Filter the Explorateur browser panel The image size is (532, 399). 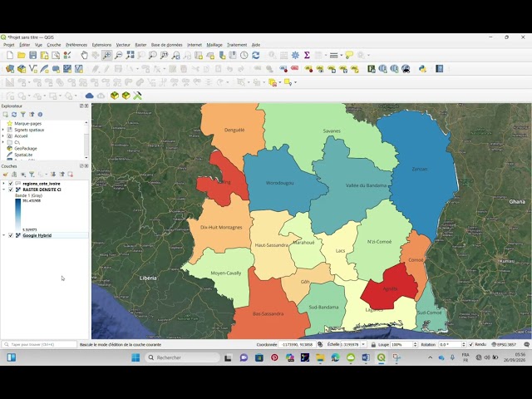(22, 115)
